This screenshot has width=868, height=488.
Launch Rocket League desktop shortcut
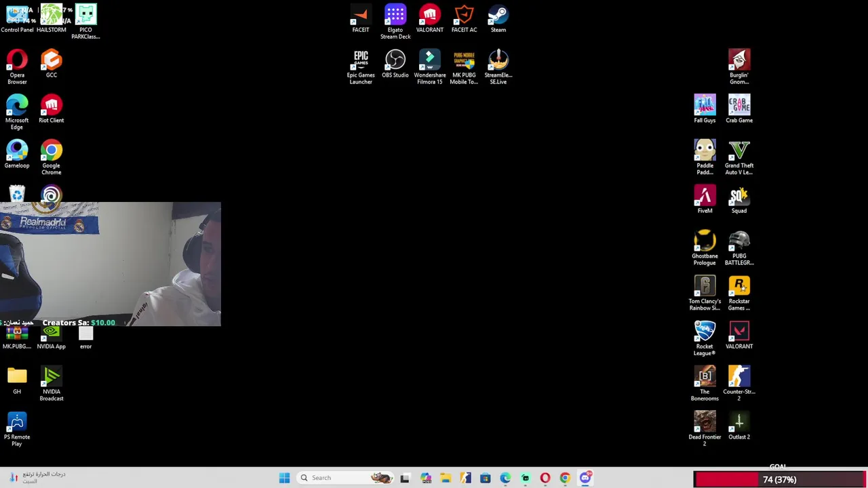pyautogui.click(x=705, y=338)
